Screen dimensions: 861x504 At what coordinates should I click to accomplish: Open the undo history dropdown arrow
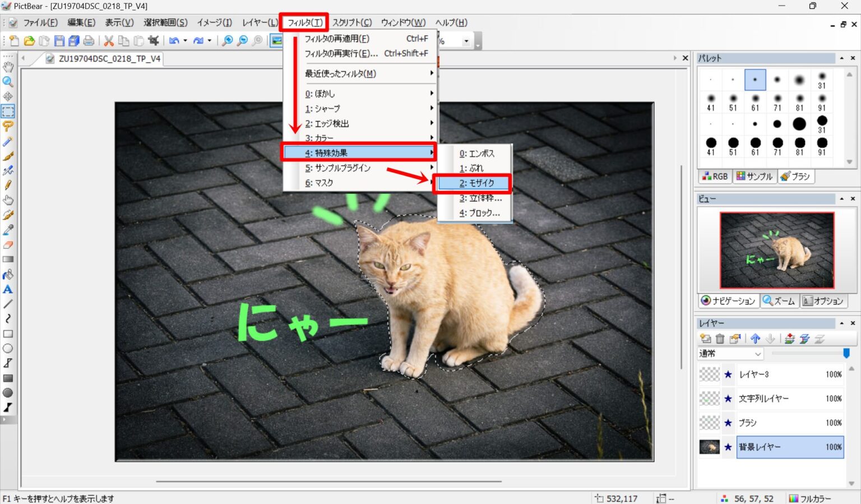click(x=185, y=41)
